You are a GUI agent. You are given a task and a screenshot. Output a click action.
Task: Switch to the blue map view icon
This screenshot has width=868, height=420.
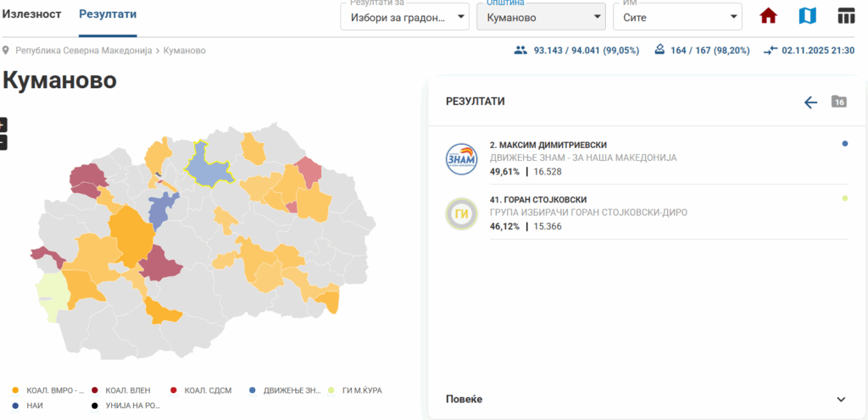[807, 16]
